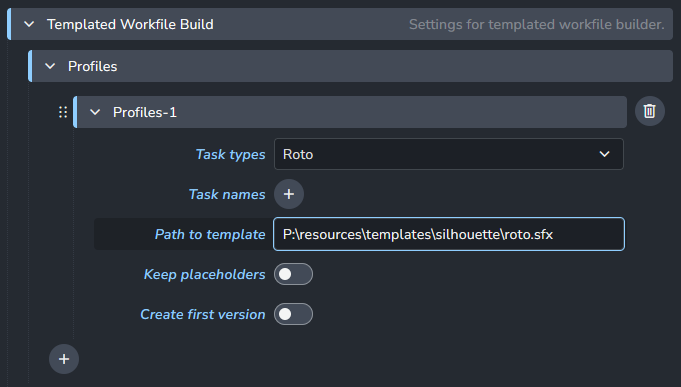Click the Task types label

pos(230,154)
